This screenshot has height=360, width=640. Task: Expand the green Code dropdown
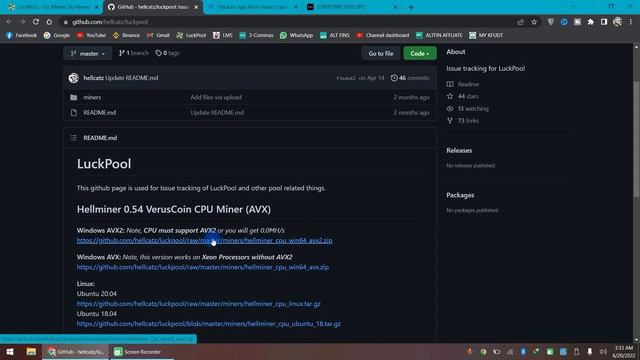click(420, 53)
